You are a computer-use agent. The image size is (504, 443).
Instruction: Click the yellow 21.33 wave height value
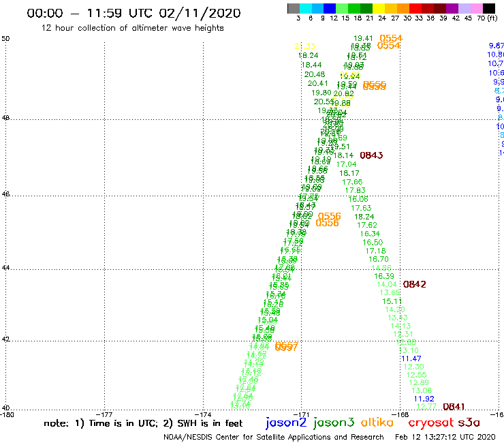[x=304, y=46]
